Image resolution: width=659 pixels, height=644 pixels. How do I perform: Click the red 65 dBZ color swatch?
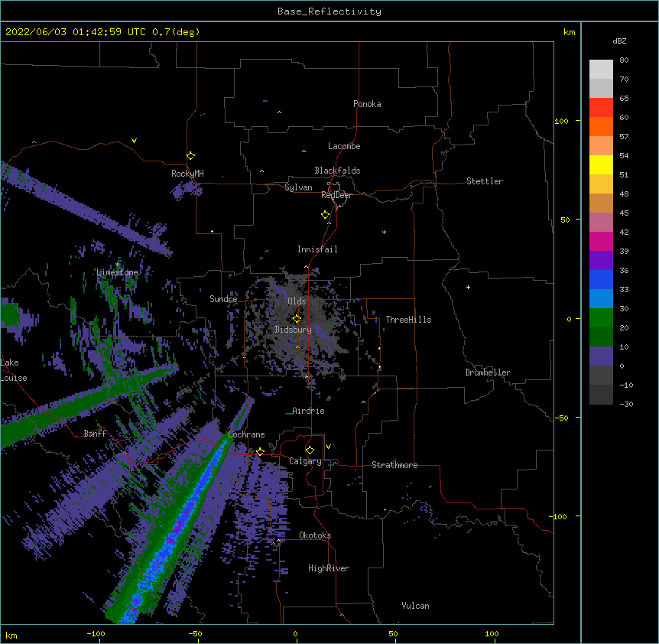click(601, 107)
